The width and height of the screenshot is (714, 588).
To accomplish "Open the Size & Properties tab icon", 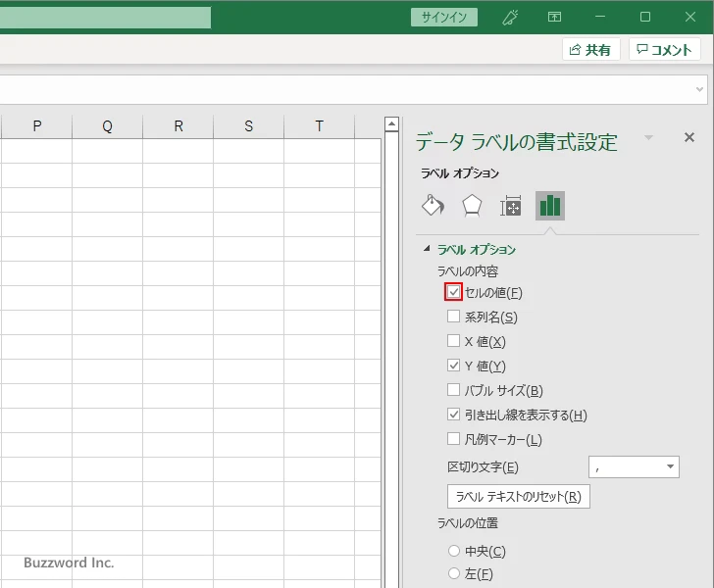I will tap(510, 206).
